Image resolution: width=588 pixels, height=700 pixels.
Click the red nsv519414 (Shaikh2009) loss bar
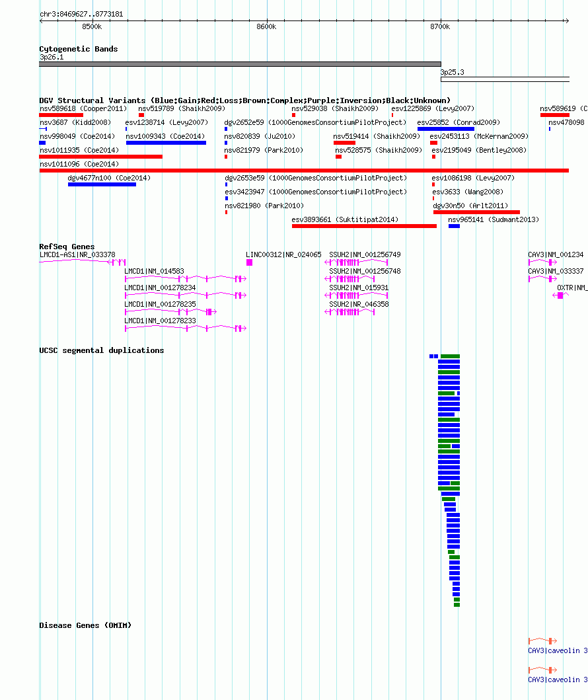point(344,143)
